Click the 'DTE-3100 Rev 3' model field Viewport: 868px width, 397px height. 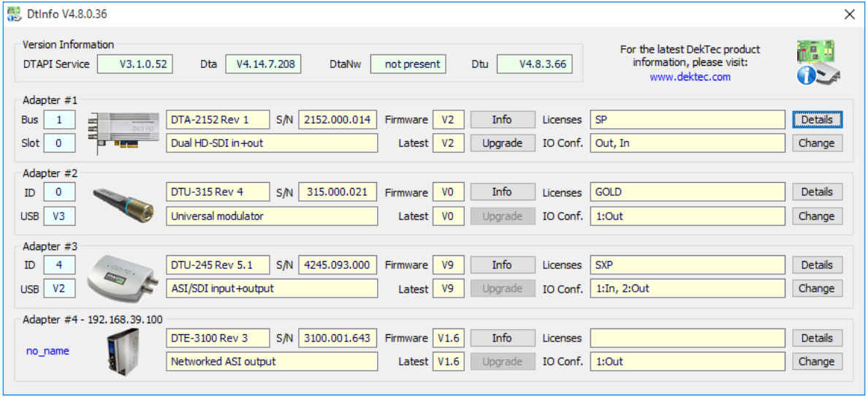point(218,338)
